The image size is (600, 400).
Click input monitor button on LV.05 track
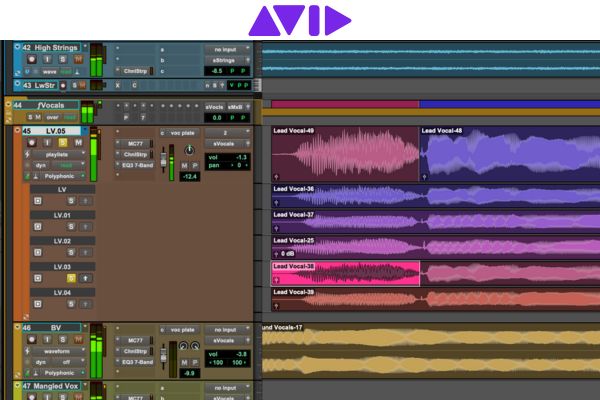[x=45, y=143]
